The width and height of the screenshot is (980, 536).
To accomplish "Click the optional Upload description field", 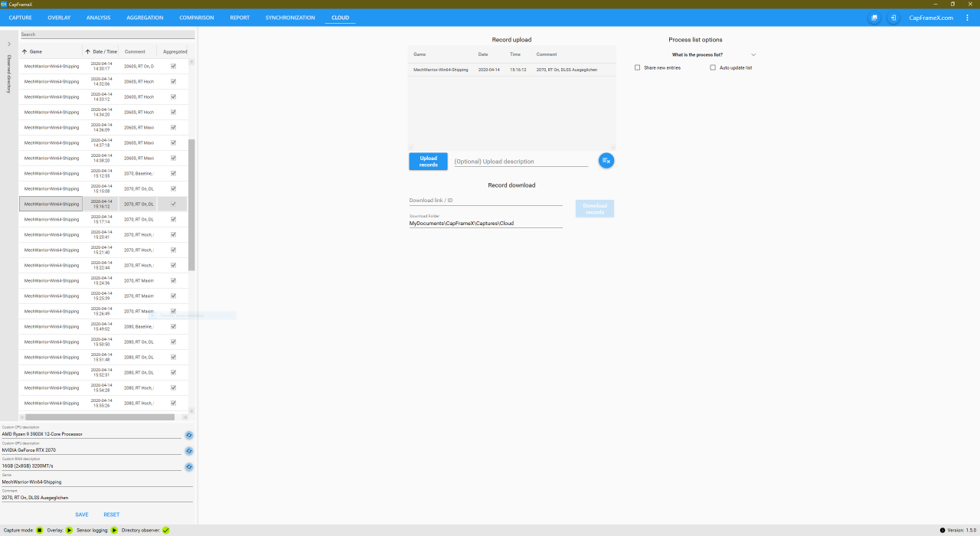I will pos(521,162).
